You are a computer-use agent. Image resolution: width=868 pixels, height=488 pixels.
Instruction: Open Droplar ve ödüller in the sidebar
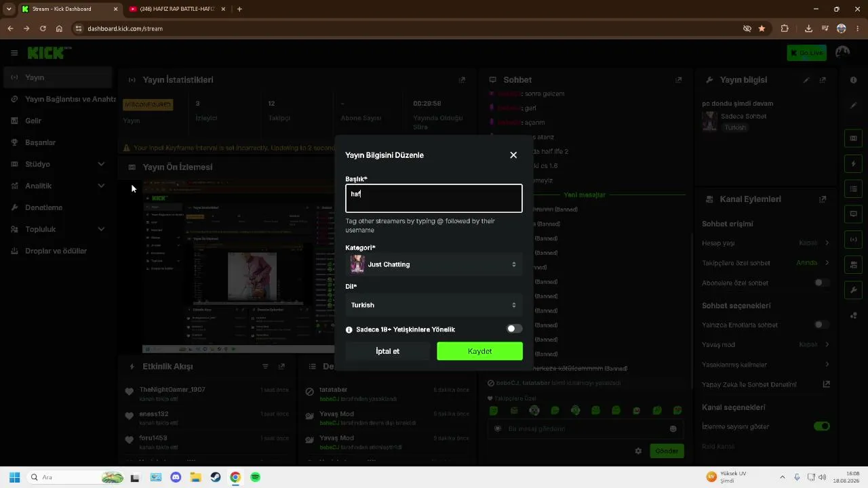point(58,251)
